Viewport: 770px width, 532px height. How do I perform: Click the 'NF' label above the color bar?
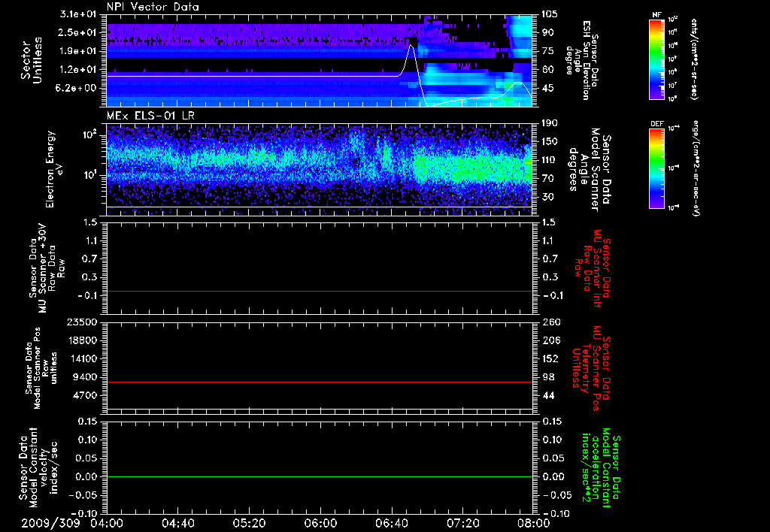(657, 15)
